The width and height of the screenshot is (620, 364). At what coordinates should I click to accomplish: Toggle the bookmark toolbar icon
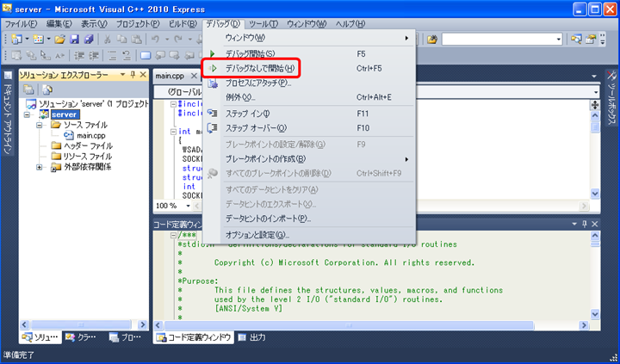pyautogui.click(x=146, y=56)
